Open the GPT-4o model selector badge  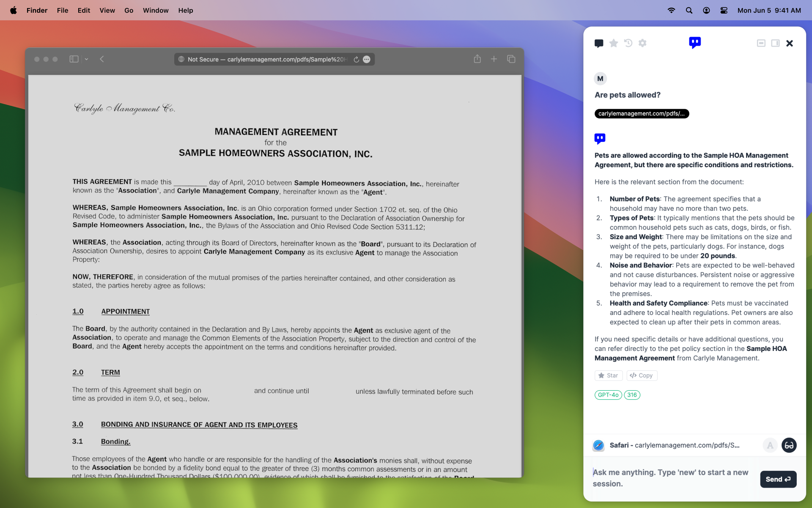[x=608, y=395]
